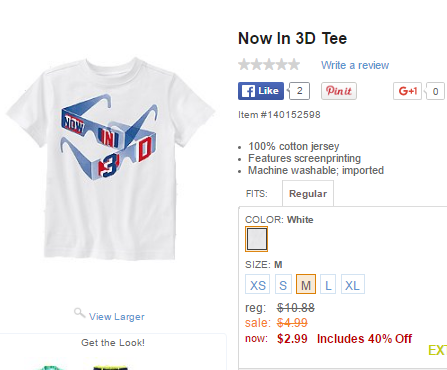The height and width of the screenshot is (370, 447).
Task: Click the Pin it Pinterest button
Action: (x=339, y=91)
